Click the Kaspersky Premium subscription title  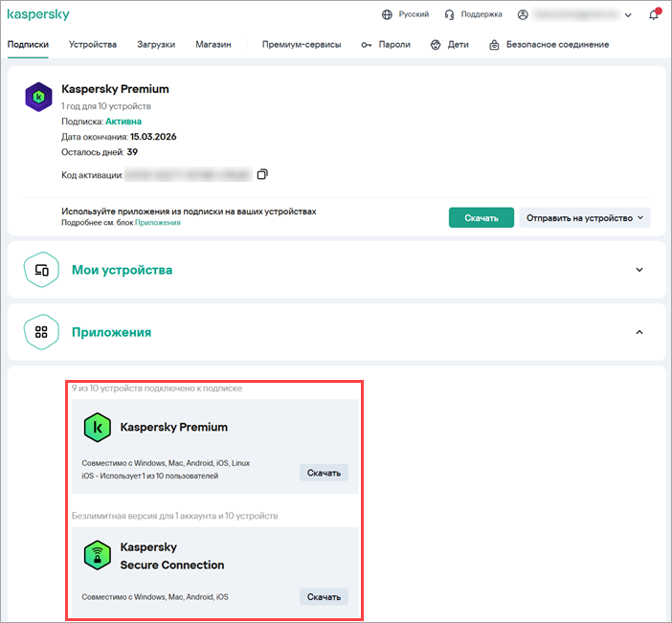coord(115,89)
